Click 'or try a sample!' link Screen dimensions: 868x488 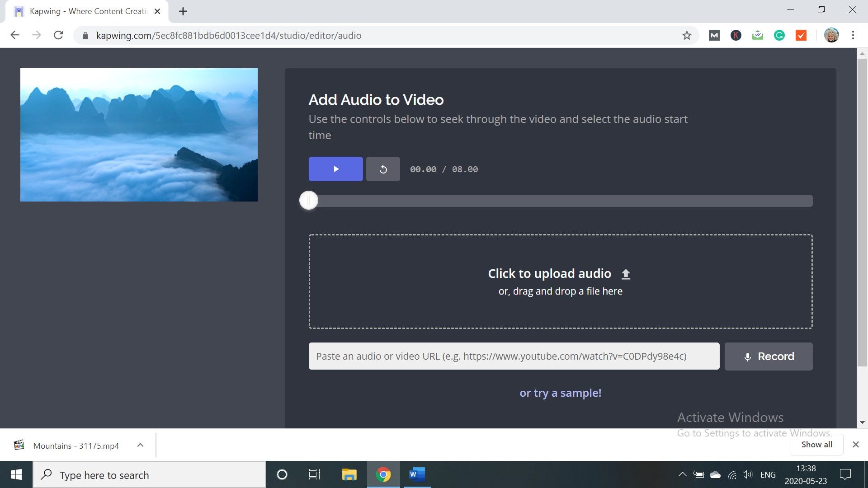point(560,393)
